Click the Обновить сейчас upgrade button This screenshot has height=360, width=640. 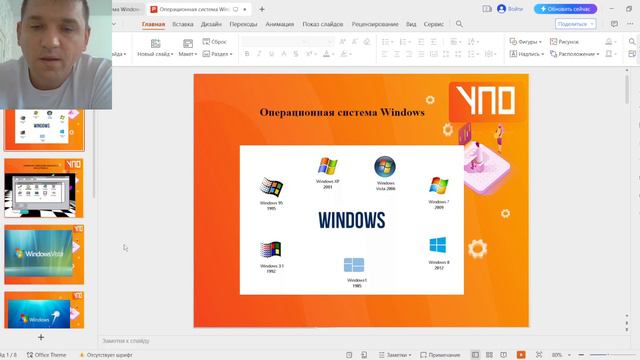565,9
